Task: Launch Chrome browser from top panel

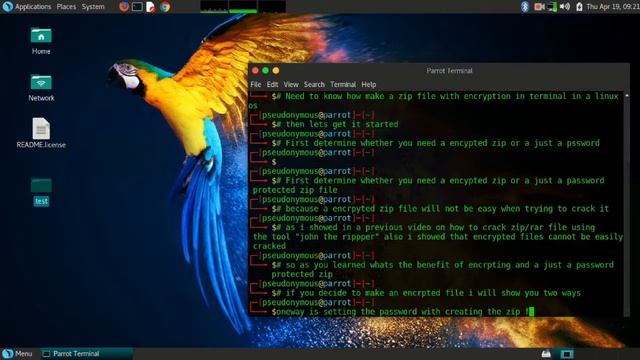Action: pyautogui.click(x=165, y=7)
